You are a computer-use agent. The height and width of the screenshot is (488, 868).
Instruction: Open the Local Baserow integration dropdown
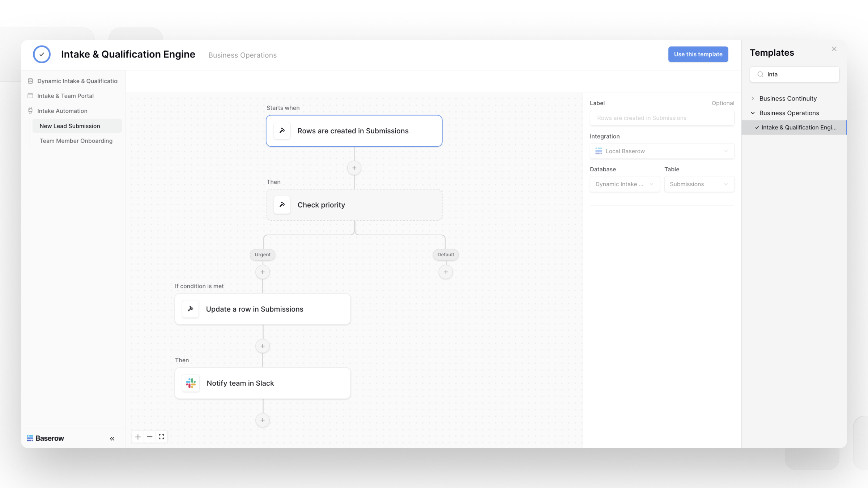tap(661, 151)
